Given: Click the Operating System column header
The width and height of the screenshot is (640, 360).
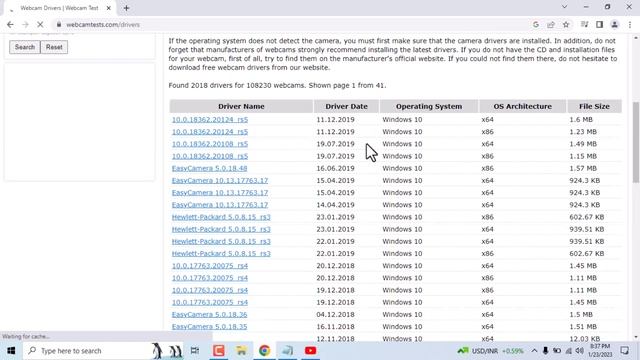Looking at the screenshot, I should (429, 106).
